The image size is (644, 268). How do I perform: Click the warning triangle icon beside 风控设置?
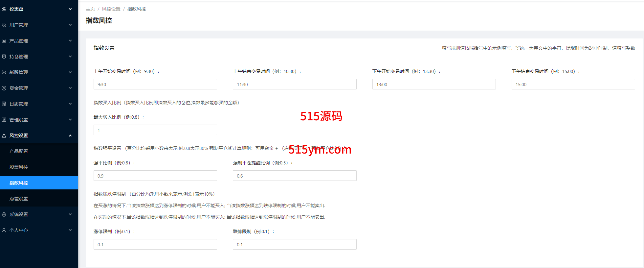(4, 135)
